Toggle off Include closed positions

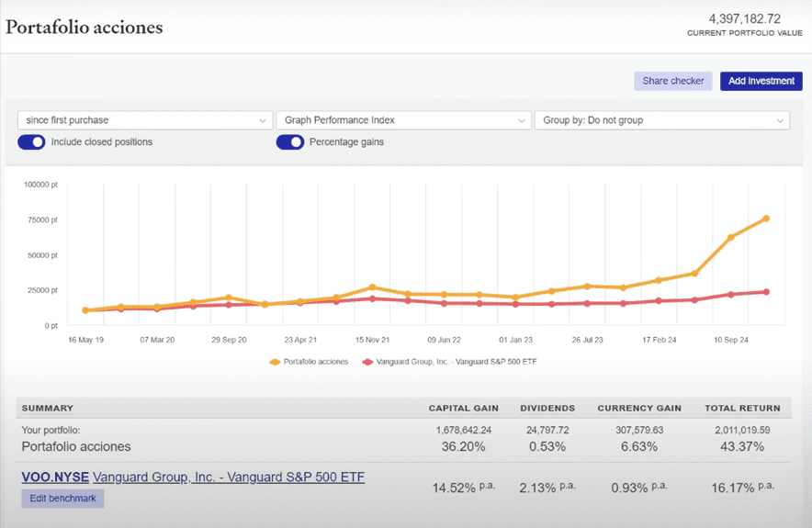31,142
